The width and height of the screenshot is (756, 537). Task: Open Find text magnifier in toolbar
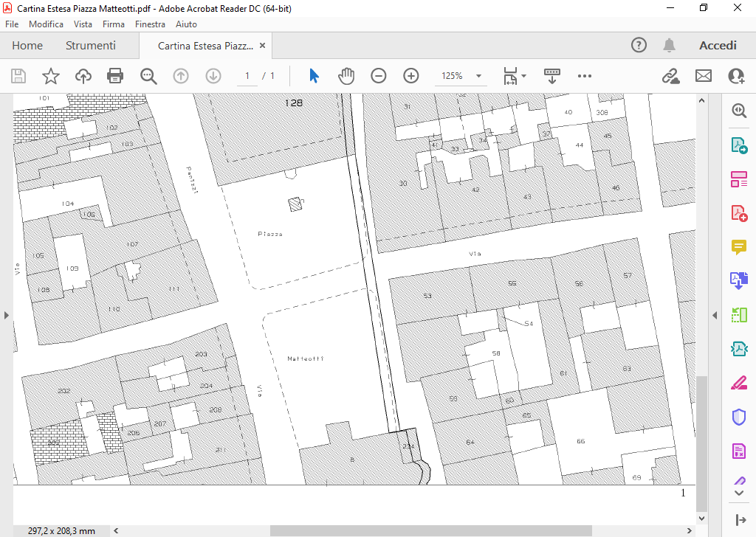(x=148, y=76)
